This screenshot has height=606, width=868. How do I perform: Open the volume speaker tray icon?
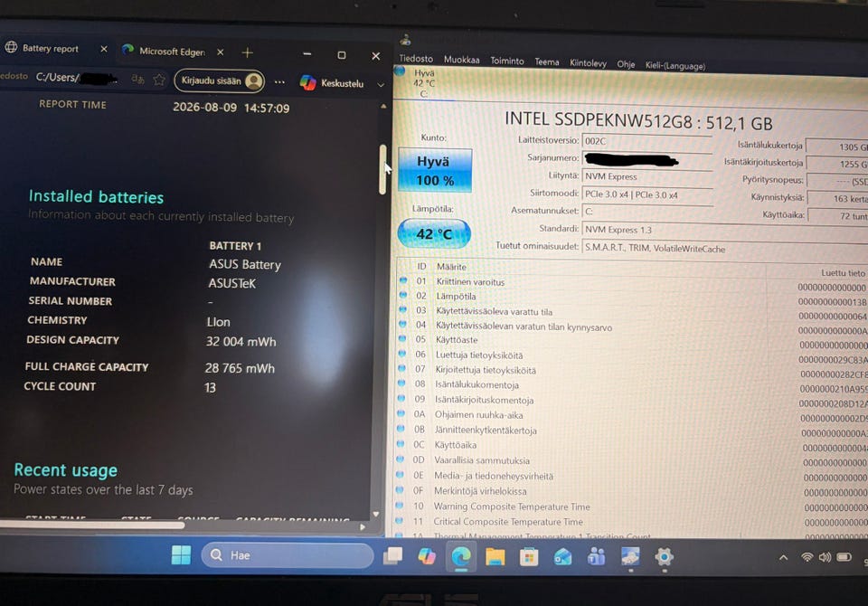pyautogui.click(x=825, y=557)
